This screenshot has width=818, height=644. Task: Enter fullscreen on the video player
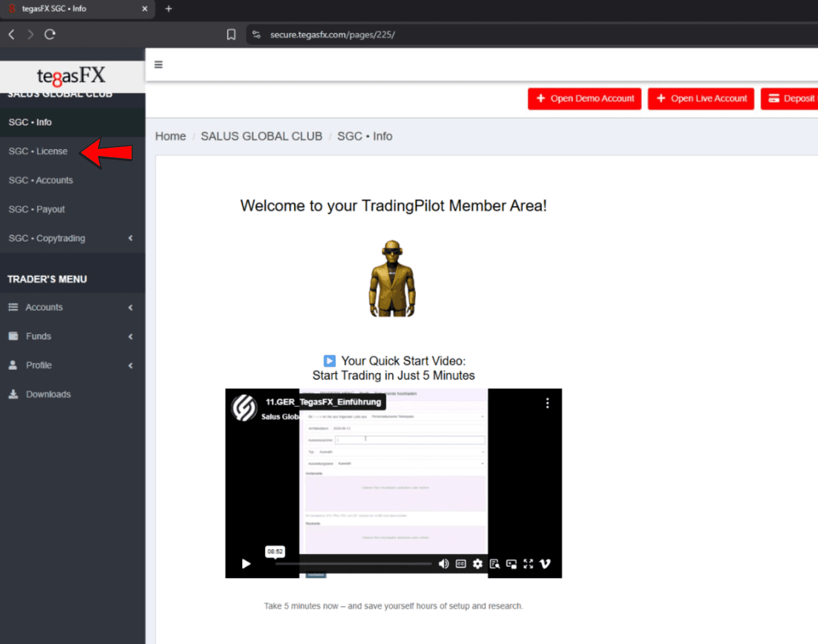pos(529,563)
